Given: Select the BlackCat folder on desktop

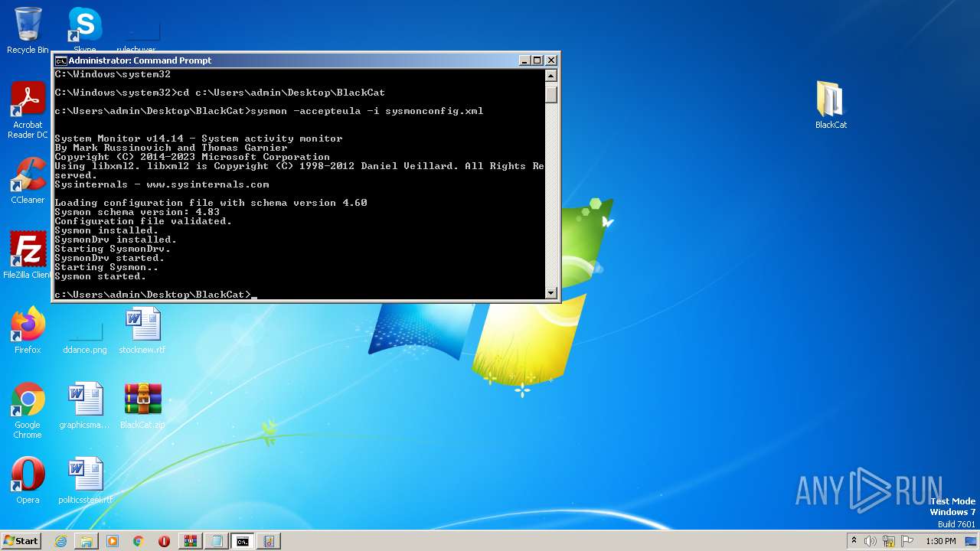Looking at the screenshot, I should pyautogui.click(x=831, y=105).
